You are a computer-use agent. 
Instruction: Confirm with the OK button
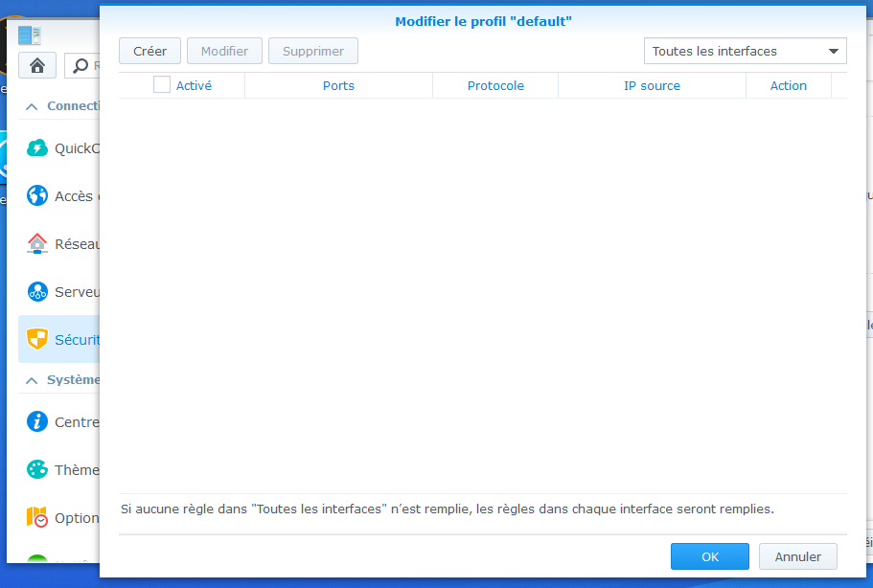point(710,556)
